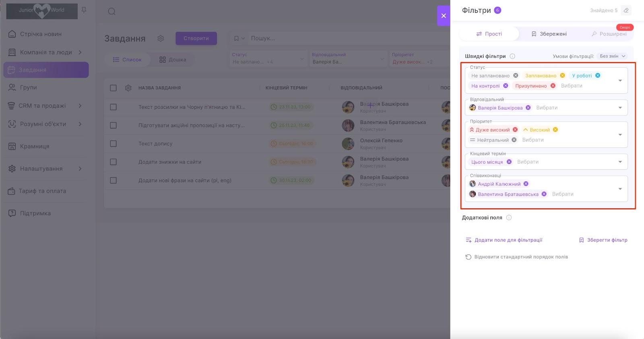Check the select-all checkbox in table header
The image size is (644, 339).
(114, 88)
